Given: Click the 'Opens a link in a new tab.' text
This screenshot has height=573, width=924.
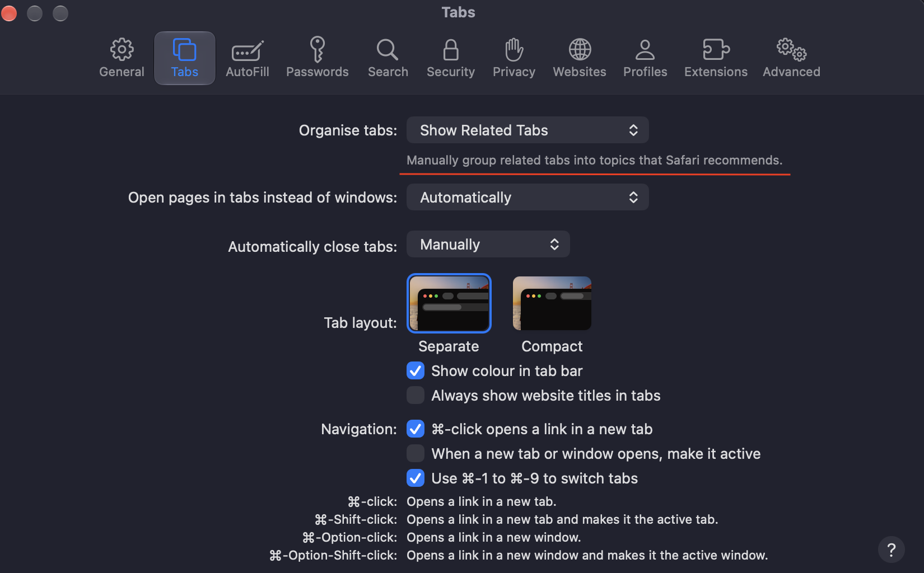Looking at the screenshot, I should pyautogui.click(x=481, y=502).
